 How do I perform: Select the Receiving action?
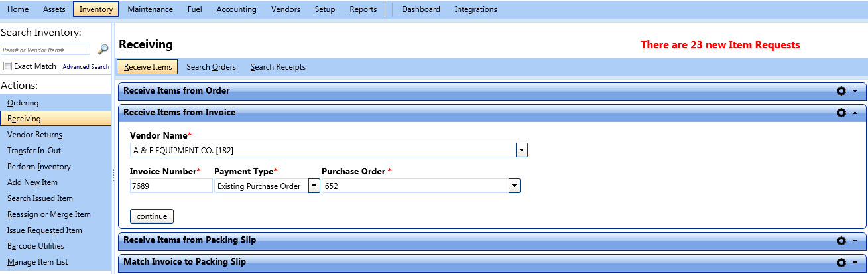(56, 119)
